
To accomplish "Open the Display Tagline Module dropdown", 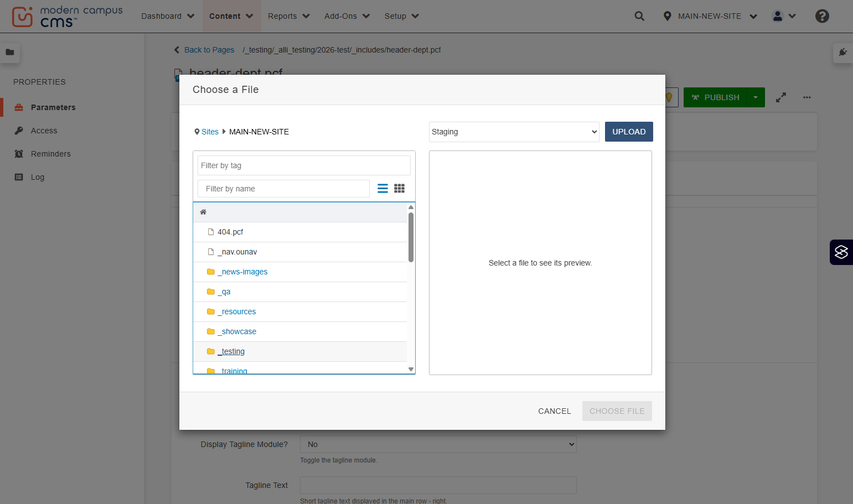I will 438,444.
